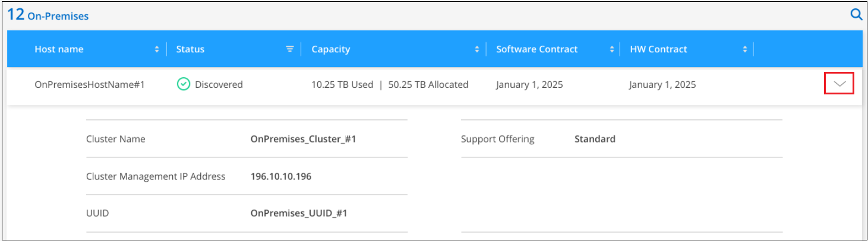Click the Standard support offering value

[x=595, y=139]
